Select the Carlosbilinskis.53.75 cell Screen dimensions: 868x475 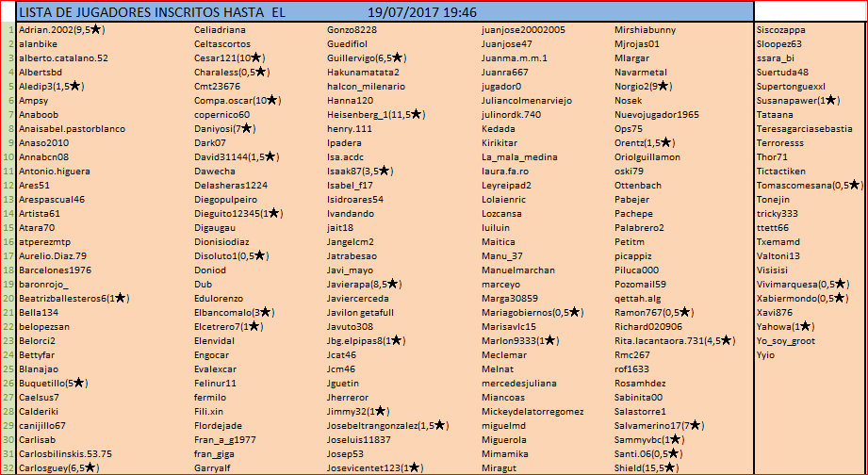65,453
